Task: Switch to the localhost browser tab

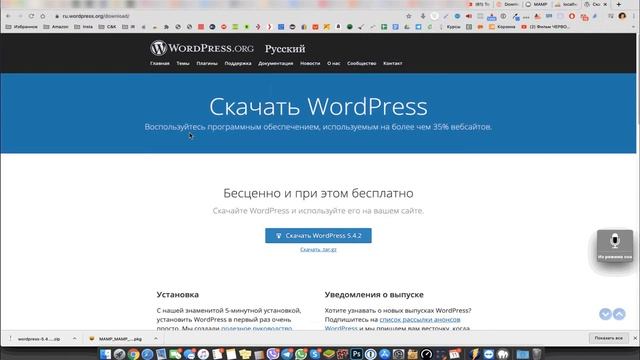Action: coord(566,4)
